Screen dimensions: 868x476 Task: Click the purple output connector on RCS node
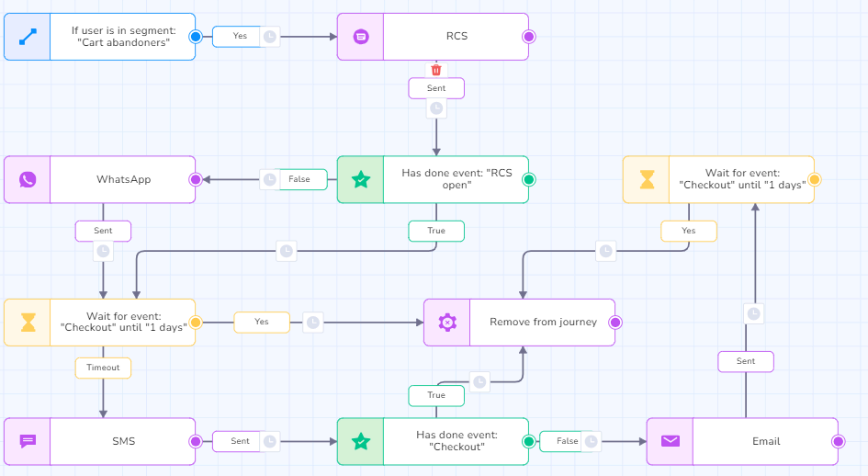[x=528, y=37]
